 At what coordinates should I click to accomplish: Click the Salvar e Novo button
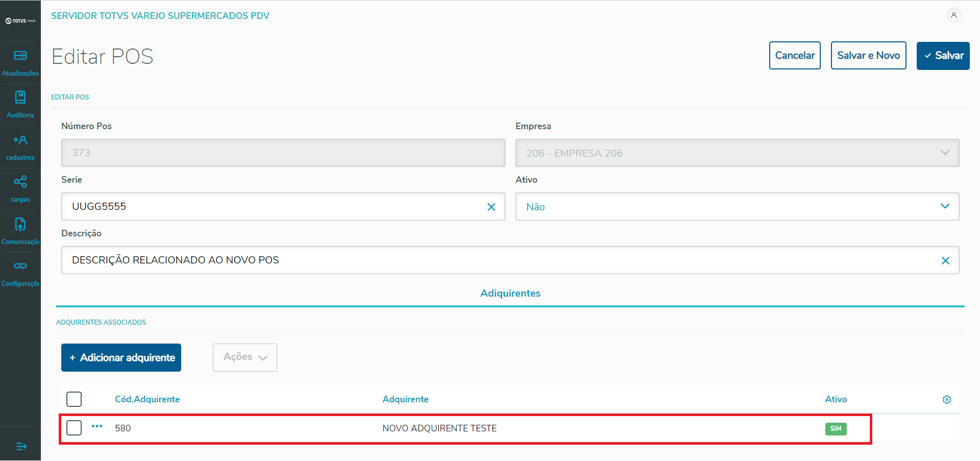point(868,56)
